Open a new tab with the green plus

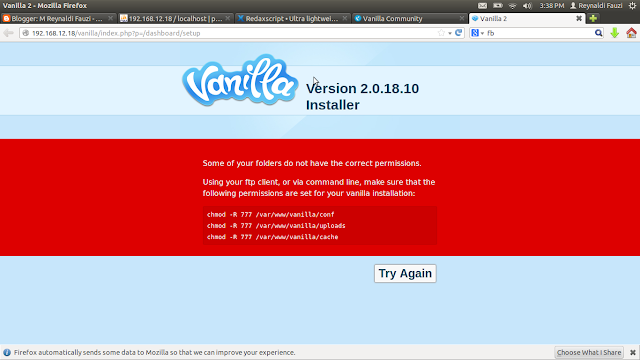593,18
